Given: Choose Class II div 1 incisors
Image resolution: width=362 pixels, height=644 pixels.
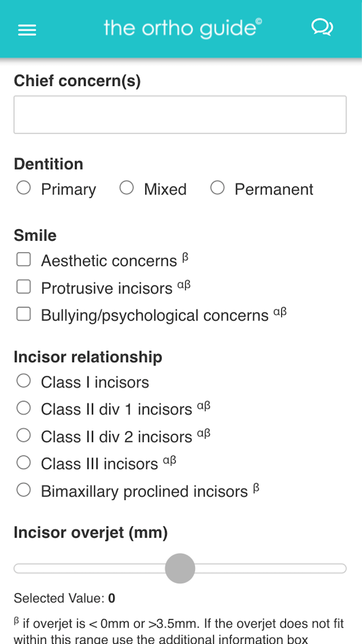Looking at the screenshot, I should [x=24, y=408].
